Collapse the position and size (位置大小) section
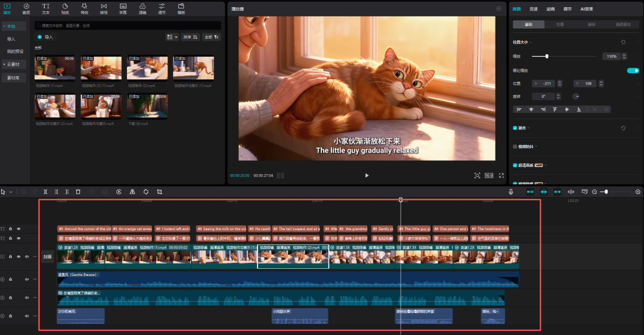644x335 pixels. click(531, 42)
